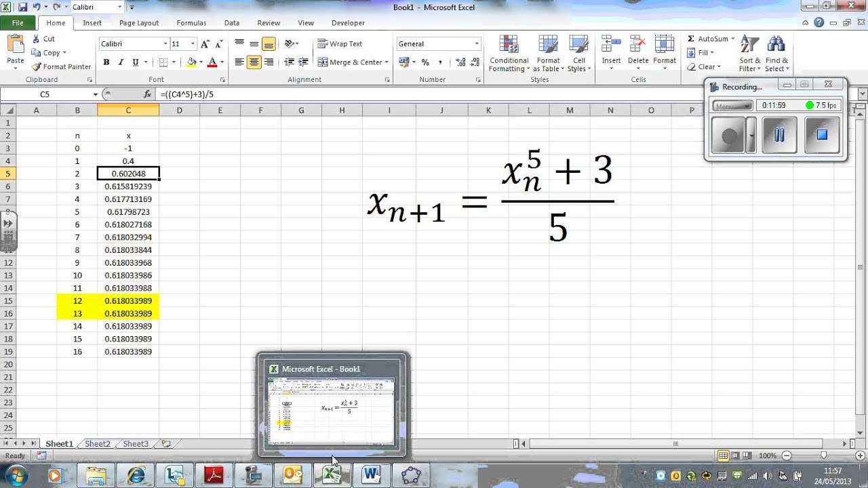Screen dimensions: 868x488
Task: Toggle Align Text Left
Action: (x=239, y=62)
